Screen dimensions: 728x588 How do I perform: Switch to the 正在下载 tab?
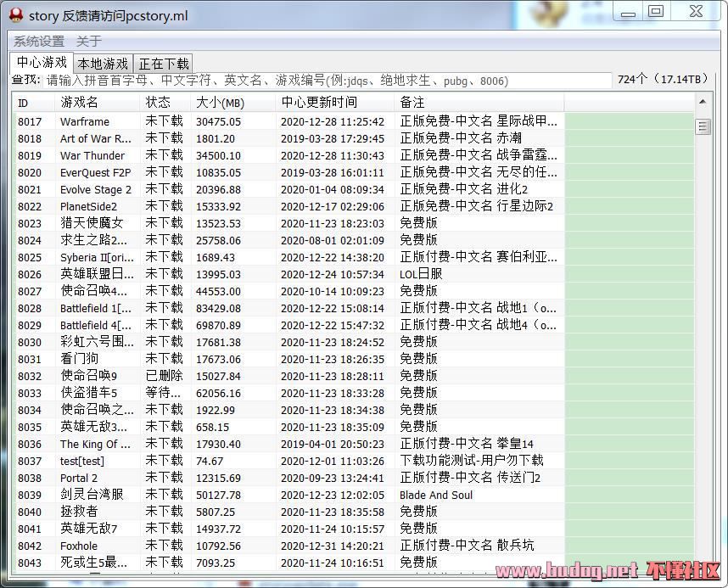[164, 63]
